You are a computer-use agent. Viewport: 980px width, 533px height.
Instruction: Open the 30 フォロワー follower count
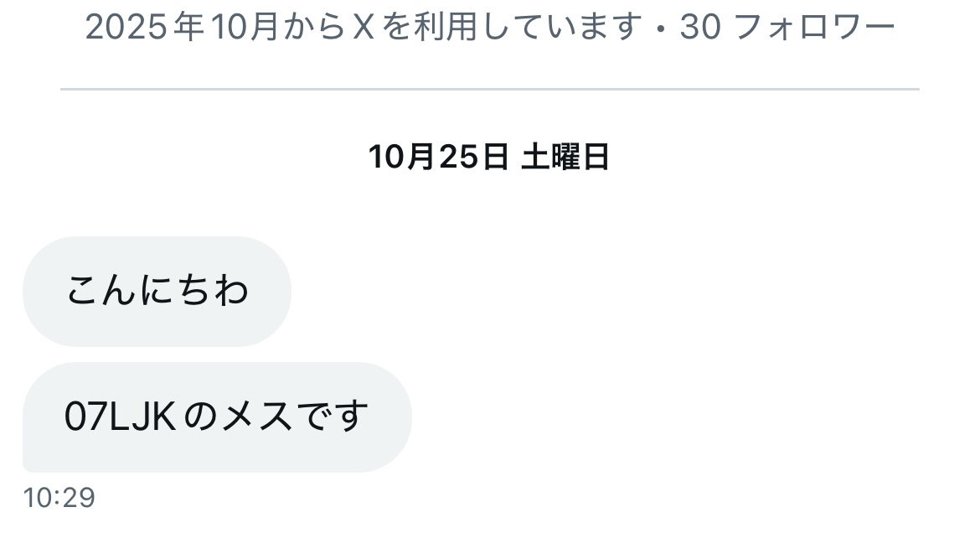[787, 28]
